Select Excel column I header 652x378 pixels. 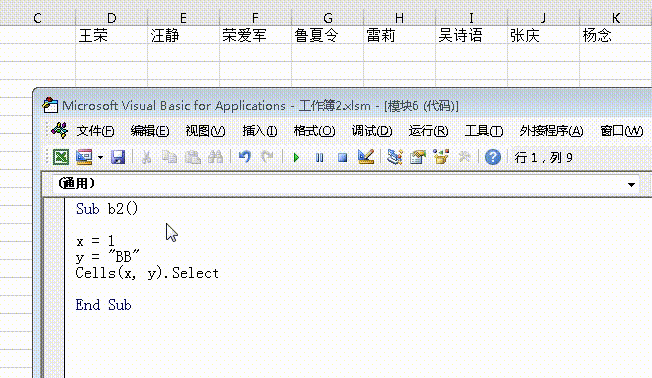(471, 18)
